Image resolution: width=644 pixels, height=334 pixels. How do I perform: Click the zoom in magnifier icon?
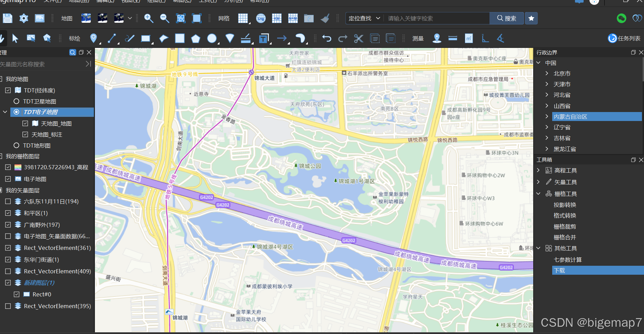(x=149, y=18)
